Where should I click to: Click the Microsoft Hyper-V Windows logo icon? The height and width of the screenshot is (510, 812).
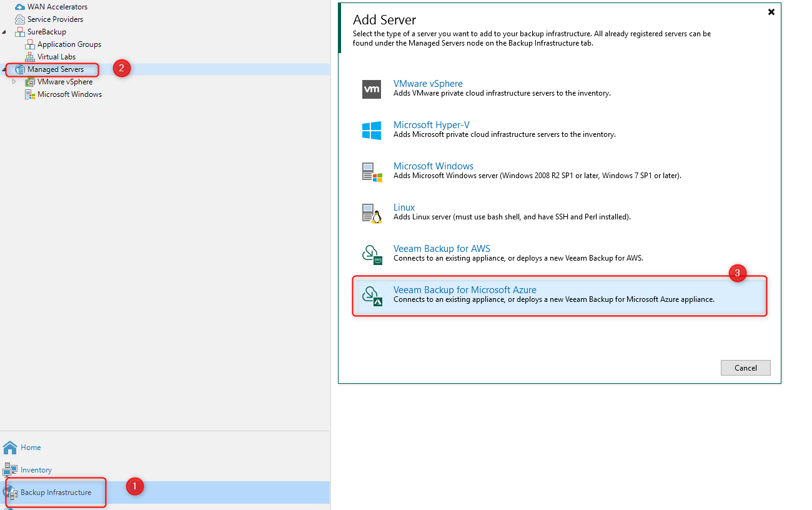click(x=372, y=130)
